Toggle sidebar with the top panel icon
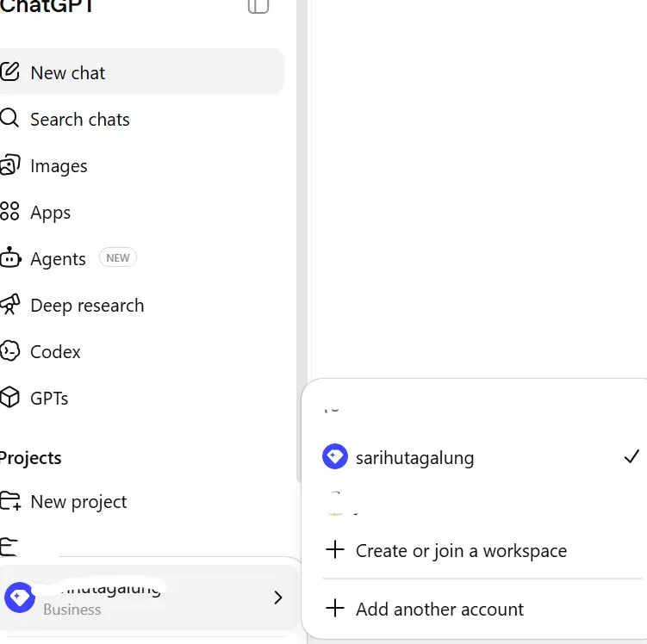The height and width of the screenshot is (644, 647). (x=258, y=6)
